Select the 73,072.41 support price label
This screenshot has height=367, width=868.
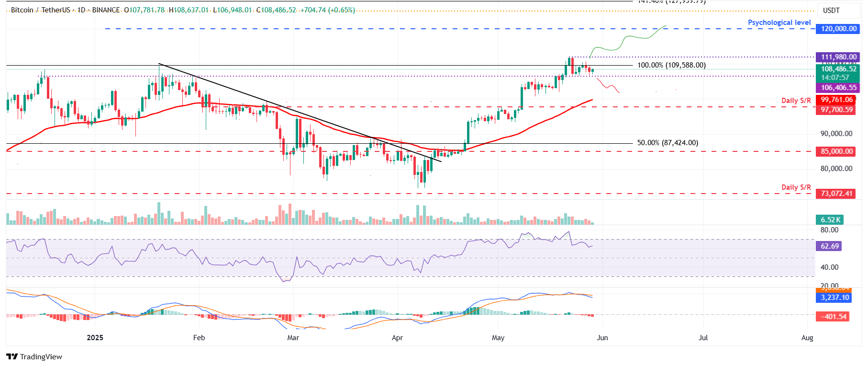pyautogui.click(x=836, y=194)
